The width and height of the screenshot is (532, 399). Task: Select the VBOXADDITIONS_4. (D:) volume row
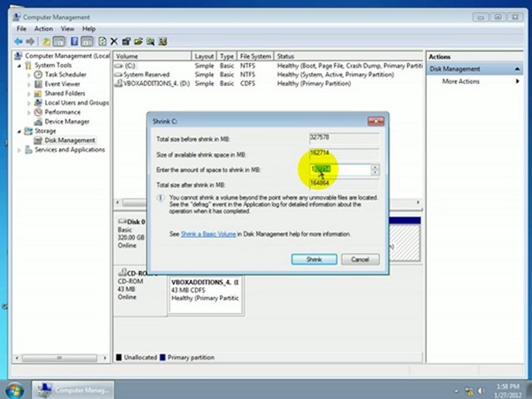click(x=268, y=84)
